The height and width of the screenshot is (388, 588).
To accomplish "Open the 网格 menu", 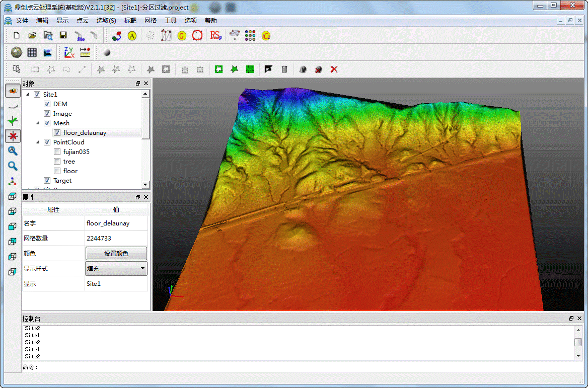I will (150, 21).
